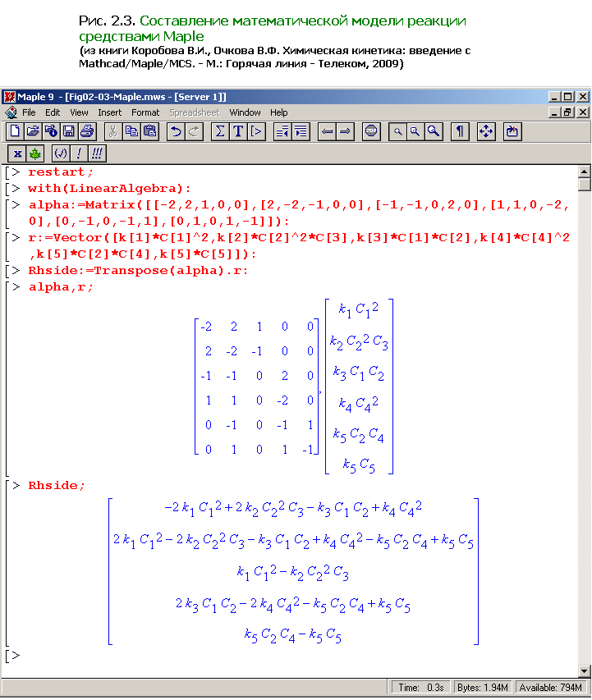Set largest zoom magnifier icon
This screenshot has height=700, width=592.
(434, 131)
